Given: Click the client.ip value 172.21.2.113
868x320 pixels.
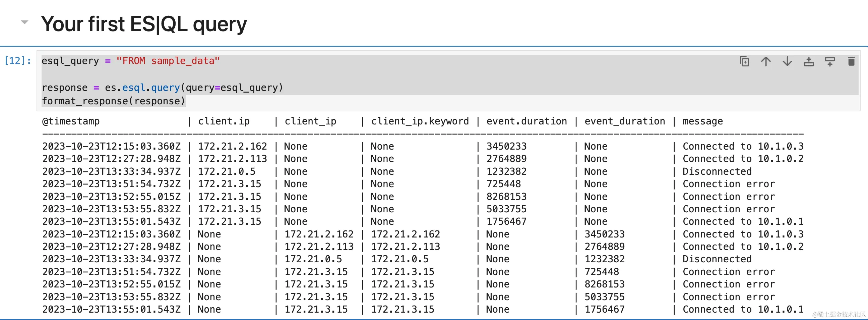Looking at the screenshot, I should tap(233, 159).
